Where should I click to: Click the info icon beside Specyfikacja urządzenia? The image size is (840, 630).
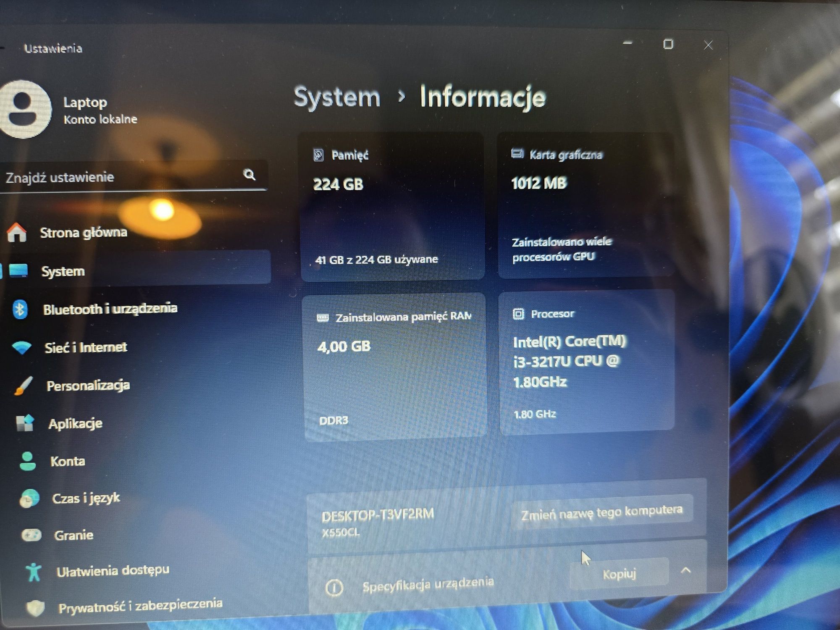pyautogui.click(x=334, y=588)
